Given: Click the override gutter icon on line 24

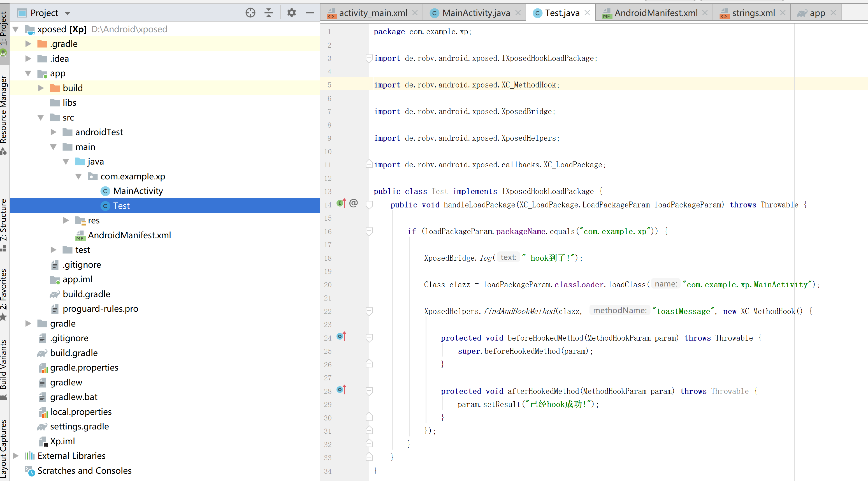Looking at the screenshot, I should pos(341,336).
